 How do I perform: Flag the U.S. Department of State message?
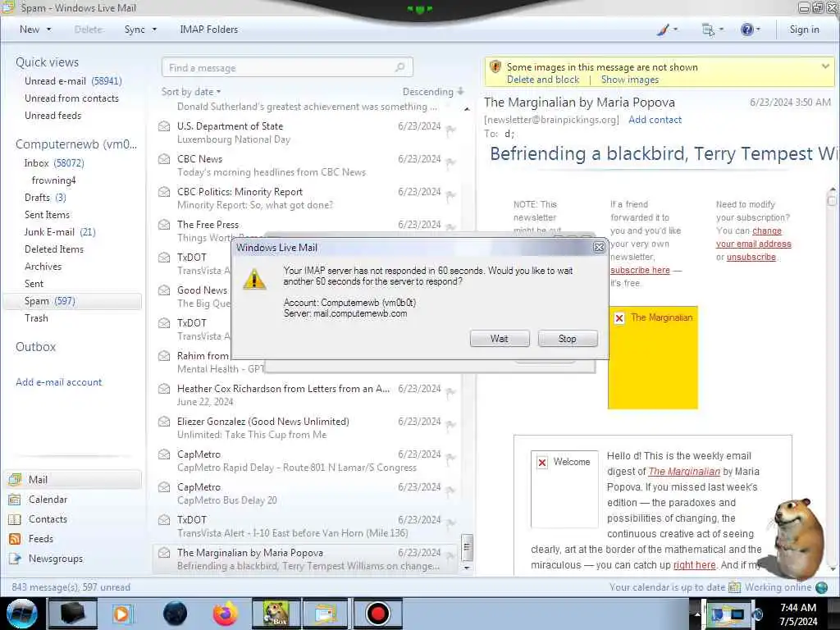click(451, 130)
